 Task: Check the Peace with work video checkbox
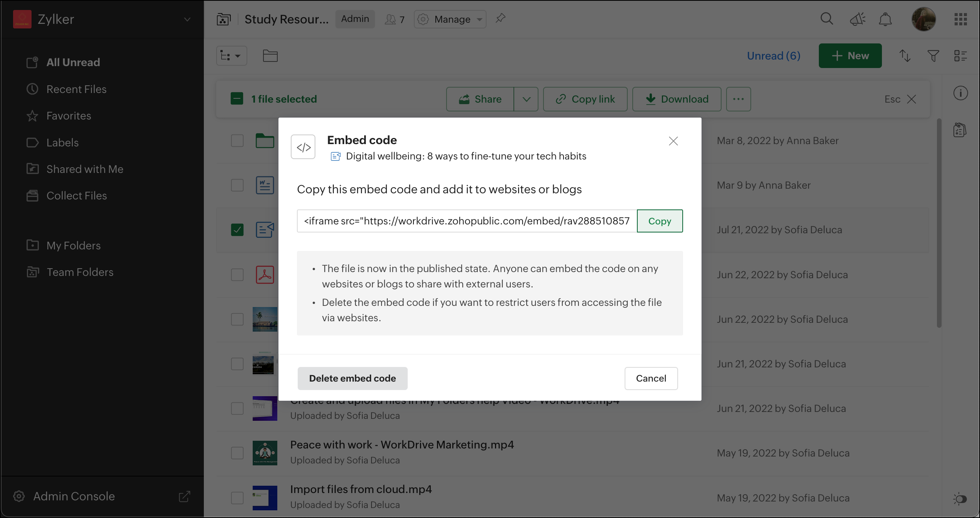(x=237, y=453)
